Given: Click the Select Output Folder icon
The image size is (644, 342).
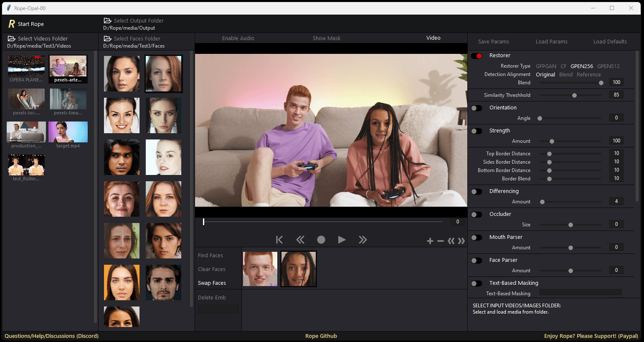Looking at the screenshot, I should [x=107, y=20].
